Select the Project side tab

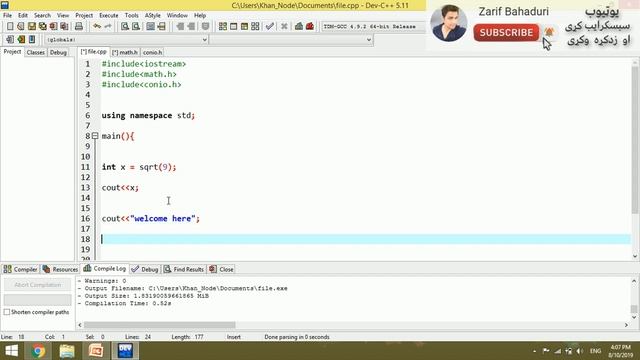click(12, 52)
